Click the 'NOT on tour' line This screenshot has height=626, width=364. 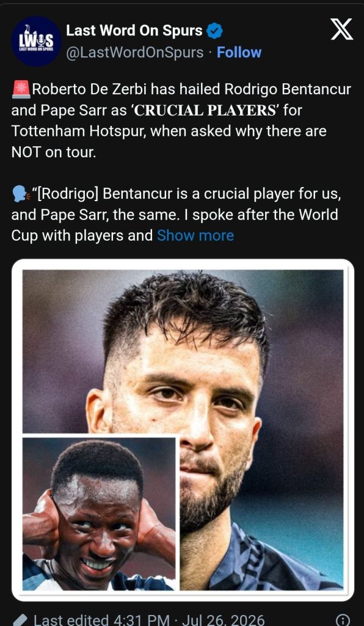coord(53,152)
